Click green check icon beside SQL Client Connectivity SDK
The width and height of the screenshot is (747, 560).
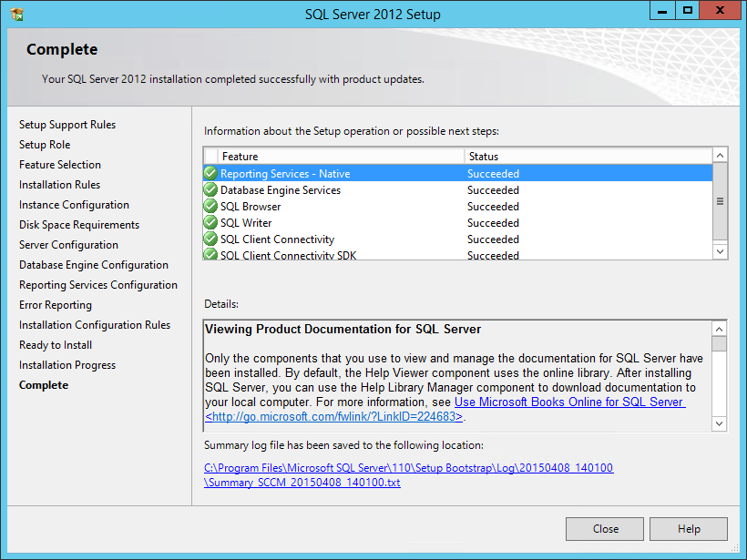click(x=210, y=254)
